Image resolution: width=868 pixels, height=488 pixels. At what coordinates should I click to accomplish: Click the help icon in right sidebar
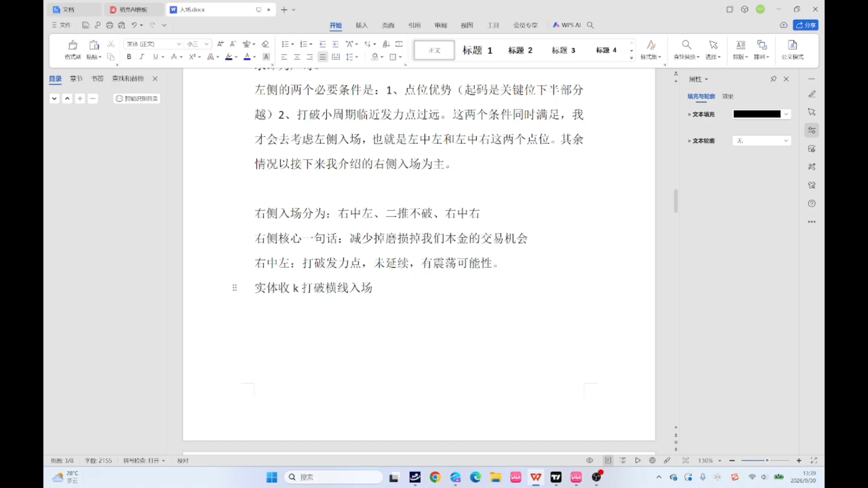pos(812,204)
